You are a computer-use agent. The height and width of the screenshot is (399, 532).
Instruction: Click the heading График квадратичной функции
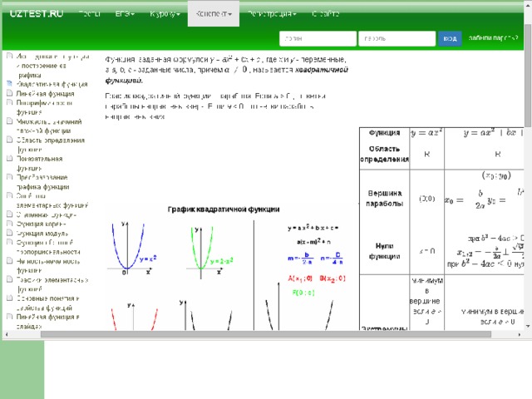(224, 209)
